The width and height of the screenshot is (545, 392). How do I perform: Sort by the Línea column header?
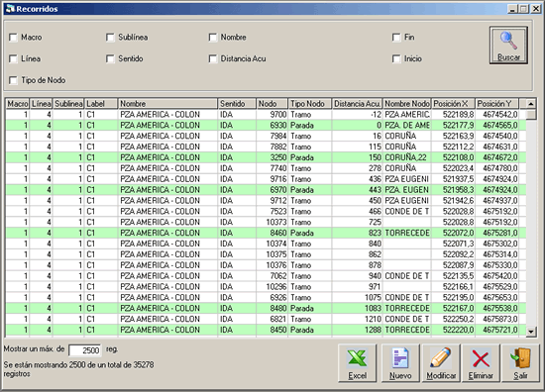41,104
